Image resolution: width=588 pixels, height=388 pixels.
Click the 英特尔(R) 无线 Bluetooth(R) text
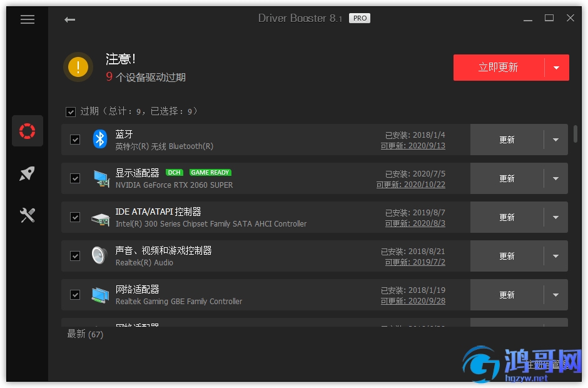click(165, 146)
